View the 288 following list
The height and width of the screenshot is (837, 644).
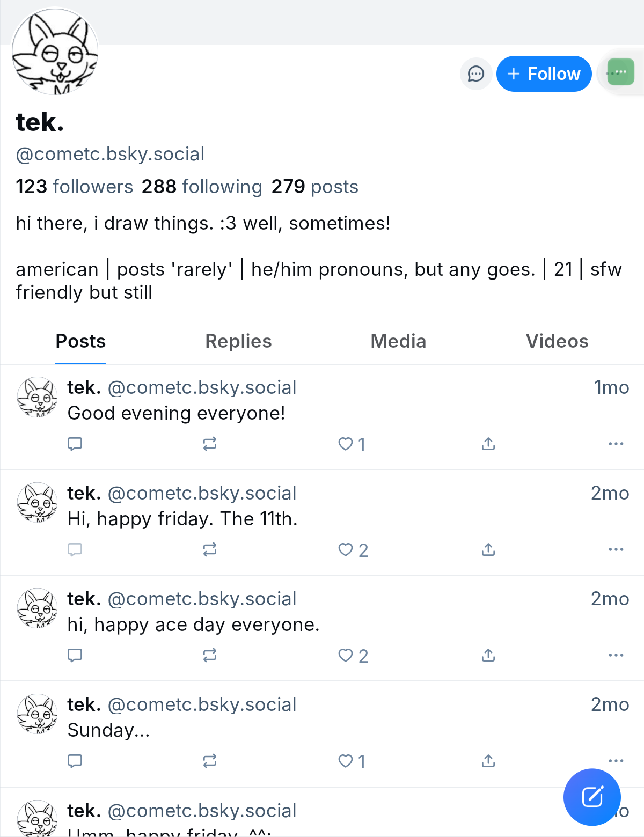point(202,187)
